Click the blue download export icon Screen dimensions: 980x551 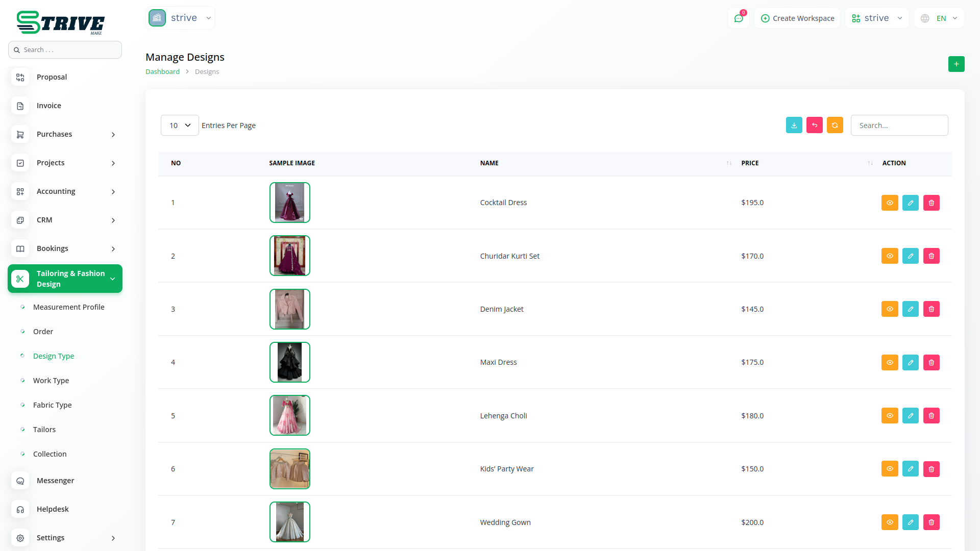[794, 125]
